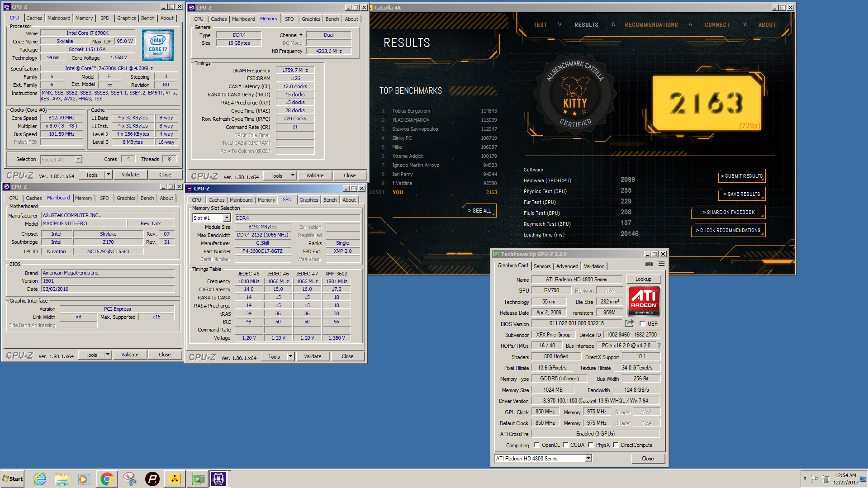Open Windows Explorer folder icon in taskbar
This screenshot has width=868, height=488.
[x=62, y=479]
